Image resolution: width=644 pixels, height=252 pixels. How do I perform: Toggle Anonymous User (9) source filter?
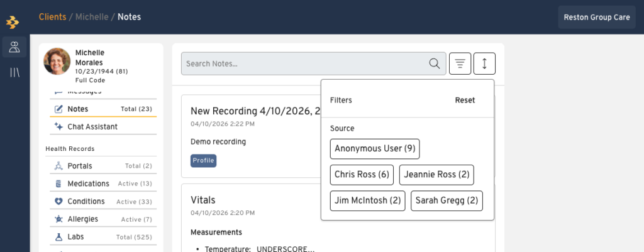pyautogui.click(x=375, y=148)
